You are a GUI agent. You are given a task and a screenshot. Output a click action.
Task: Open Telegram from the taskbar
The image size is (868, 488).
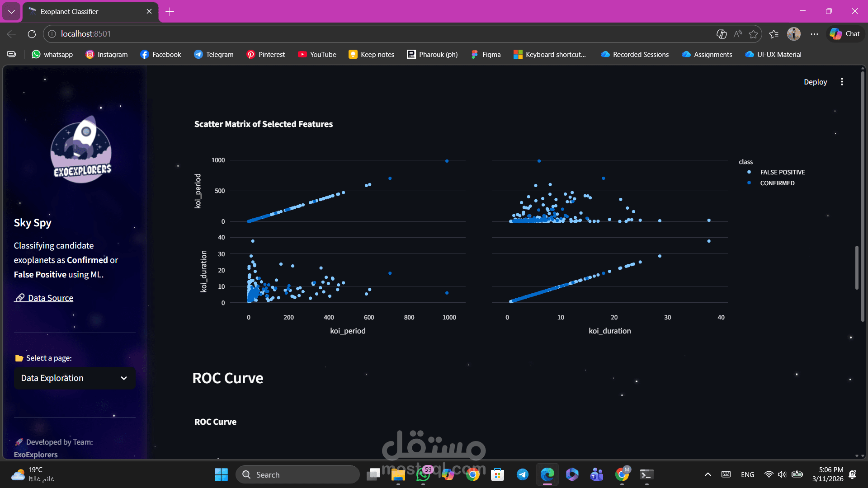(x=523, y=474)
